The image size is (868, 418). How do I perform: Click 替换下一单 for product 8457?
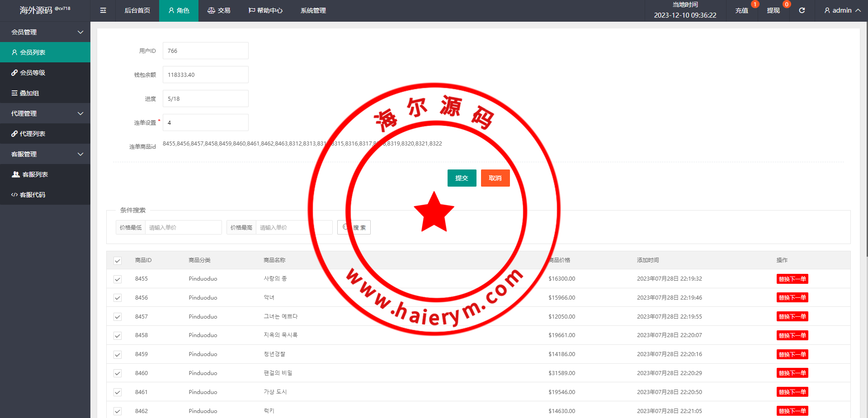792,317
